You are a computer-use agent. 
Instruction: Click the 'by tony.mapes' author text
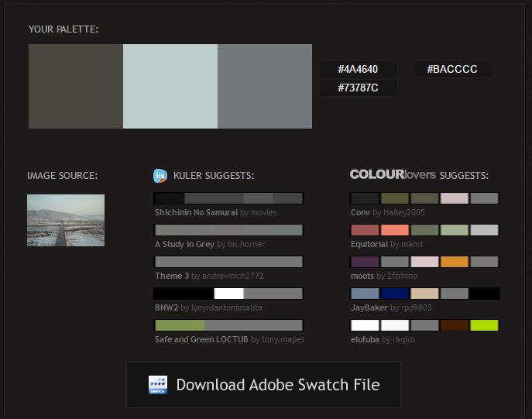278,339
